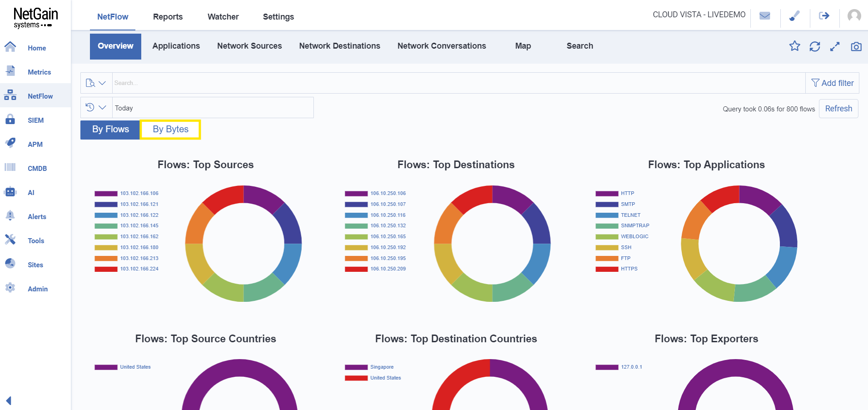Click the Home sidebar link
Viewport: 868px width, 410px height.
coord(37,48)
